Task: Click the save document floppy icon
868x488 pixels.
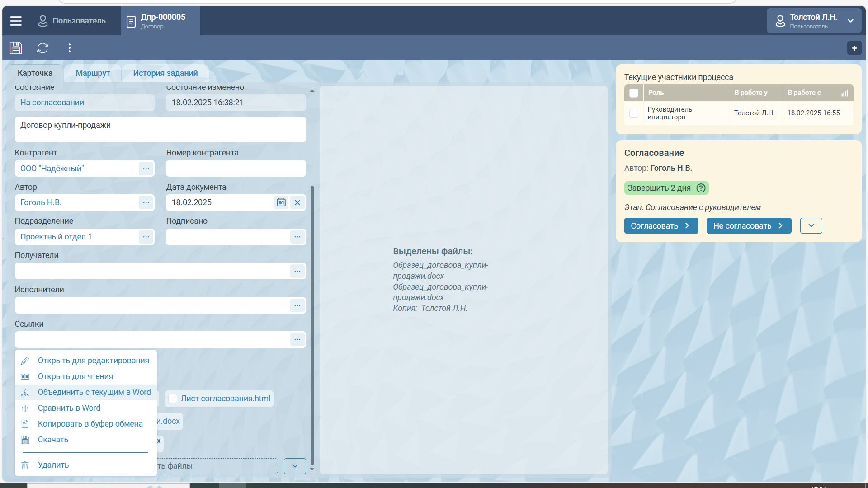Action: [16, 48]
